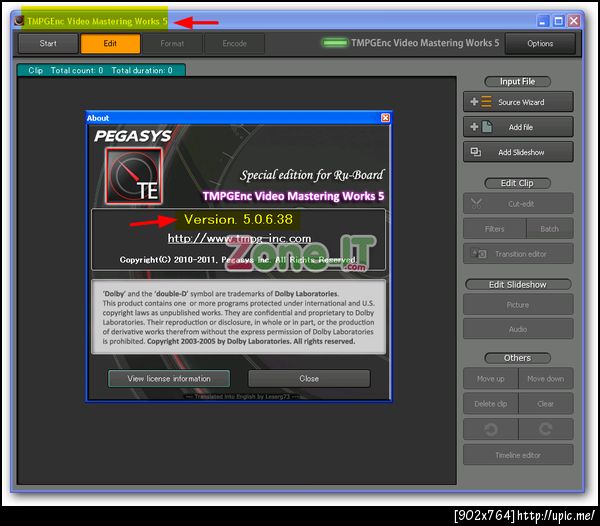The width and height of the screenshot is (600, 526).
Task: Click the TMPGEnc app icon in title bar
Action: [x=19, y=21]
